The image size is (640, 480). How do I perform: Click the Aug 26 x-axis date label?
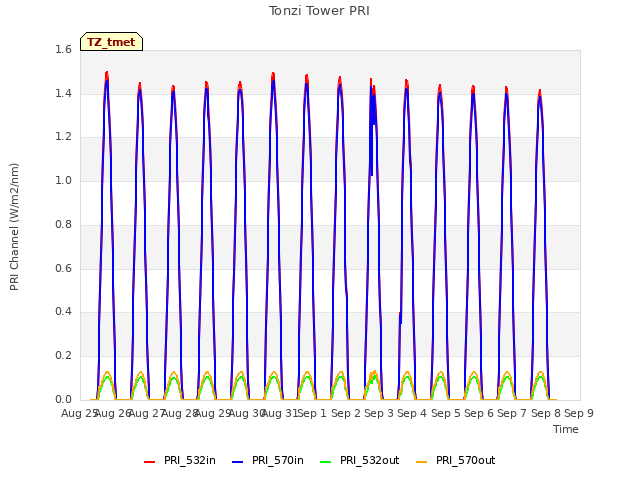coord(113,413)
